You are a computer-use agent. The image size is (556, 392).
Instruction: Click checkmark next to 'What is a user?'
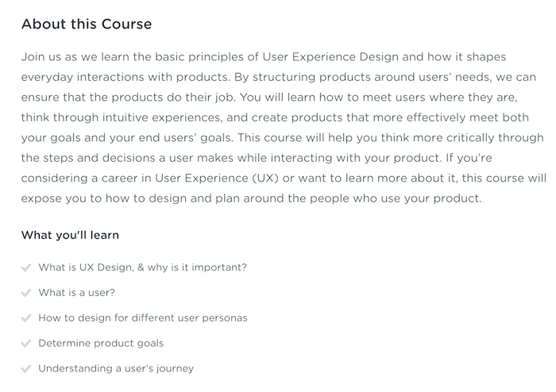(26, 293)
